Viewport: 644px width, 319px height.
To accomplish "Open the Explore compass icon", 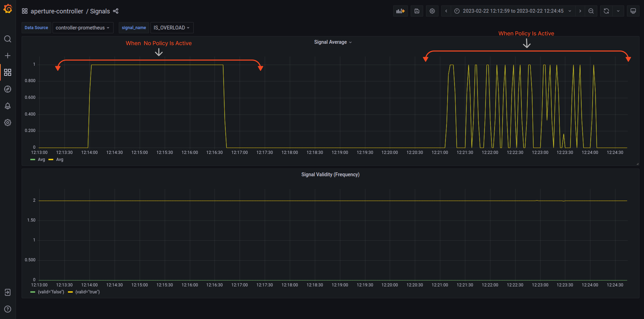I will point(8,89).
